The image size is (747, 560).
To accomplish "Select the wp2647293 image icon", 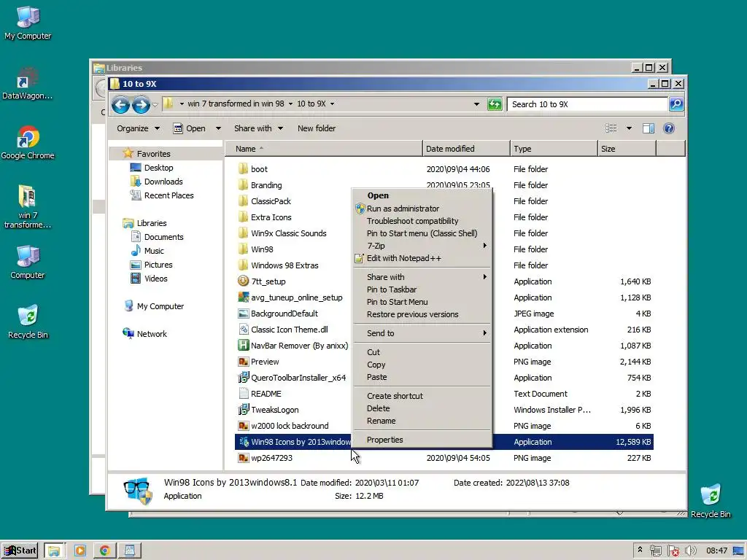I will (x=243, y=458).
